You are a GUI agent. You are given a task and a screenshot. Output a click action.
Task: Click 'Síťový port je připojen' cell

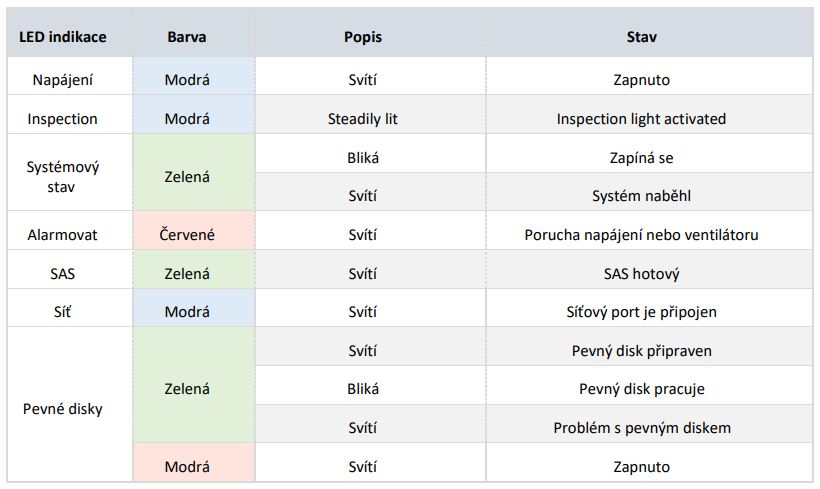(641, 312)
